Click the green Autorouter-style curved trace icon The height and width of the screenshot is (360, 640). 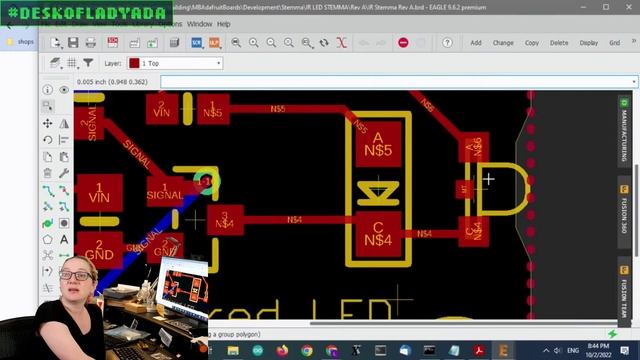48,223
